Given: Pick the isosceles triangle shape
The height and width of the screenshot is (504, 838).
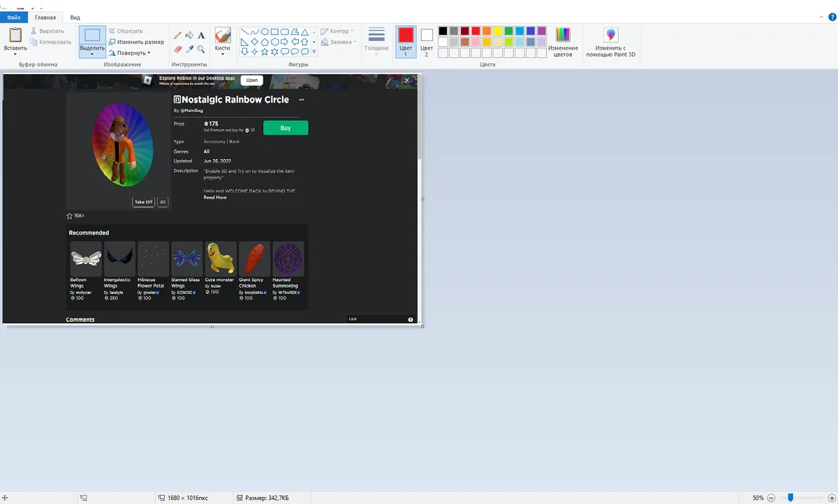Looking at the screenshot, I should (305, 31).
